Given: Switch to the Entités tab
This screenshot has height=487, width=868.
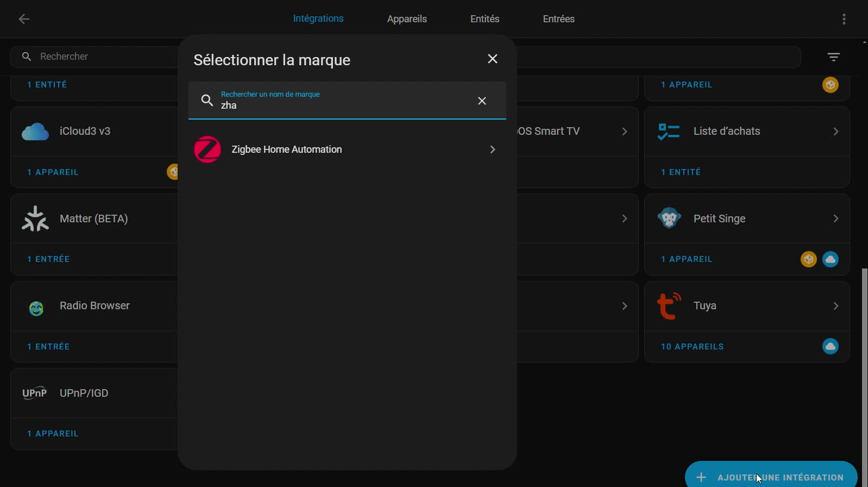Looking at the screenshot, I should (485, 19).
